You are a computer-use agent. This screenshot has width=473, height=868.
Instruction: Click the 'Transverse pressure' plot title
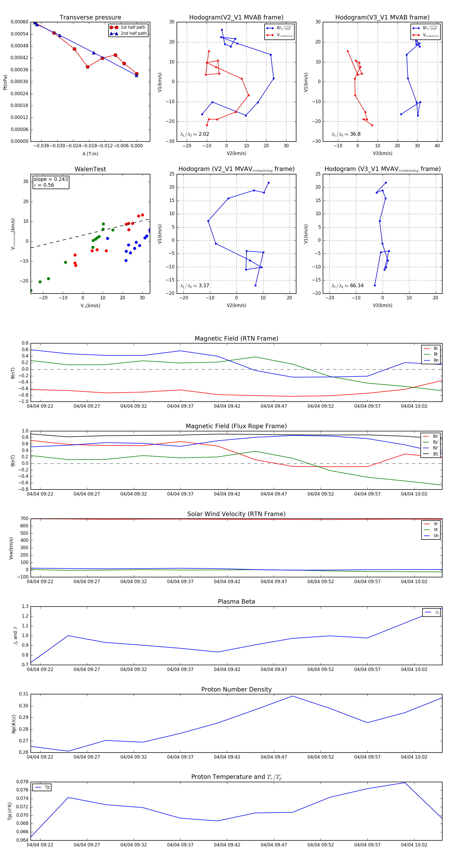tap(90, 18)
